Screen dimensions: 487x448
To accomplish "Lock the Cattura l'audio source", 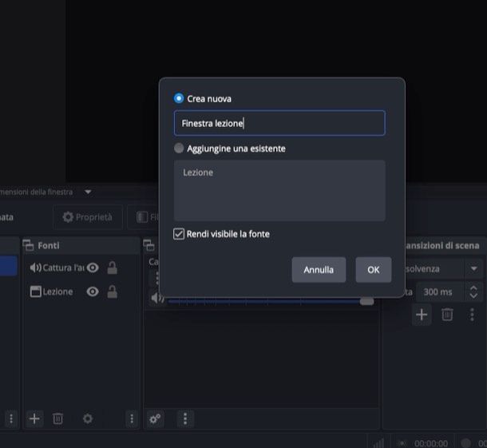I will [x=113, y=268].
